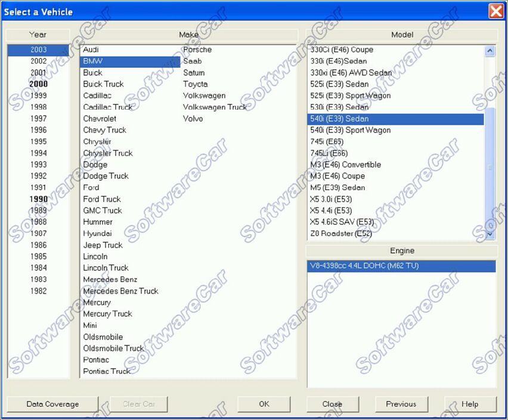Pick Porsche from Make column
Screen dimensions: 508x420
197,50
